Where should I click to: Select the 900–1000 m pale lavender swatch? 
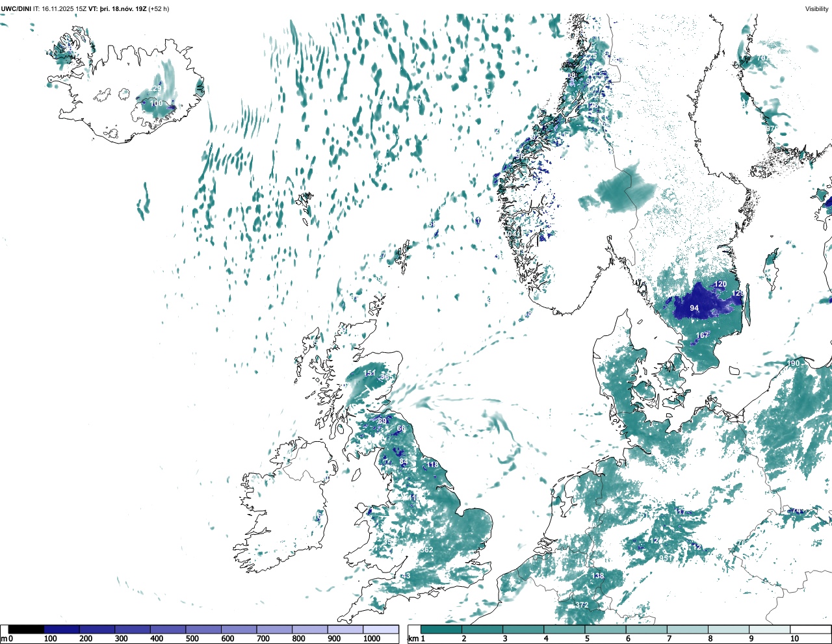345,629
